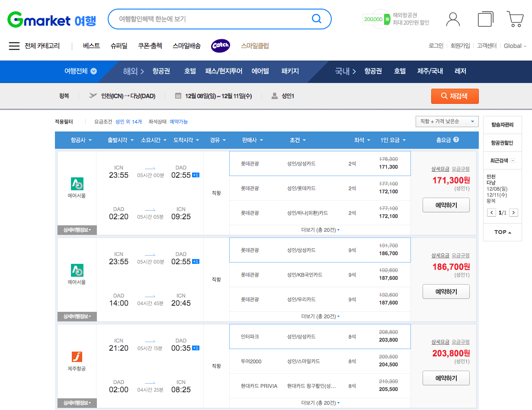Click 예약하기 for the 203,800원 fare
Viewport: 532px width, 410px height.
tap(446, 378)
